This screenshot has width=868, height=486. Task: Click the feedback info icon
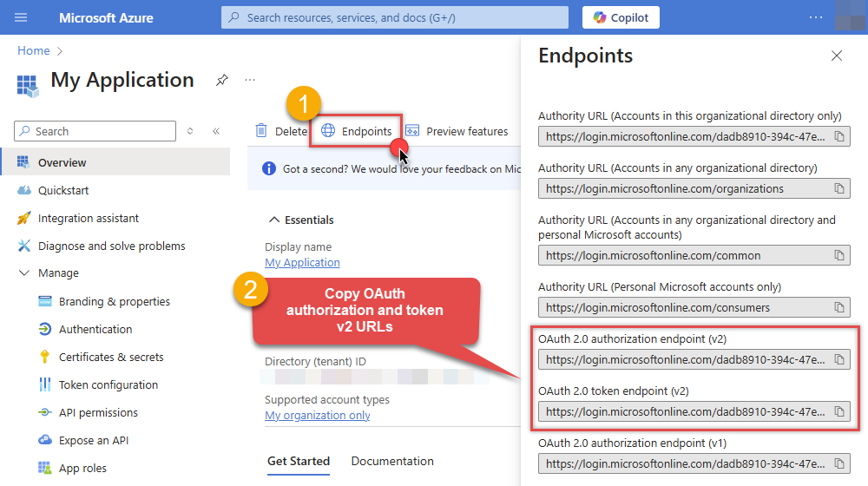click(269, 168)
